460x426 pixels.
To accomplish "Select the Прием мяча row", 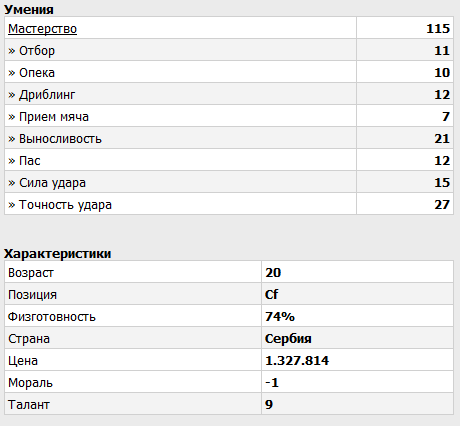I will click(x=229, y=116).
